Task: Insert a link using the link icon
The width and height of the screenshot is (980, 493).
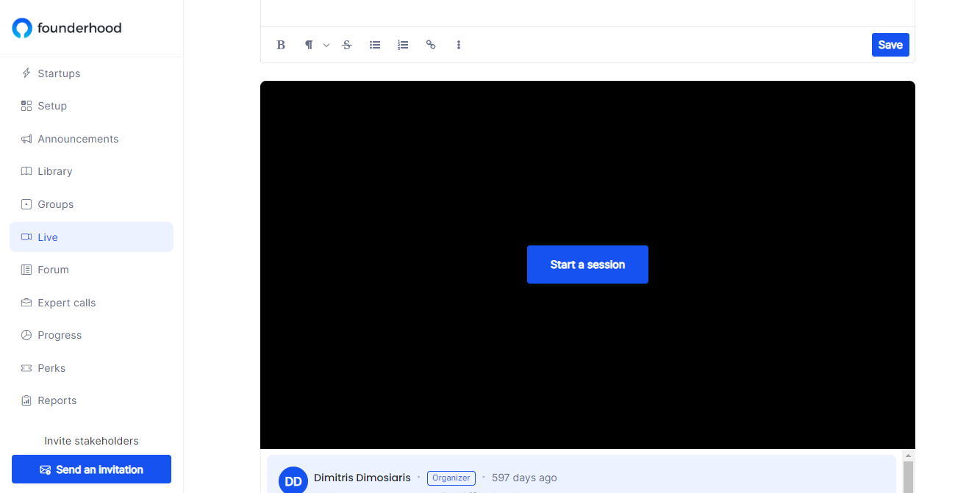Action: [x=431, y=45]
